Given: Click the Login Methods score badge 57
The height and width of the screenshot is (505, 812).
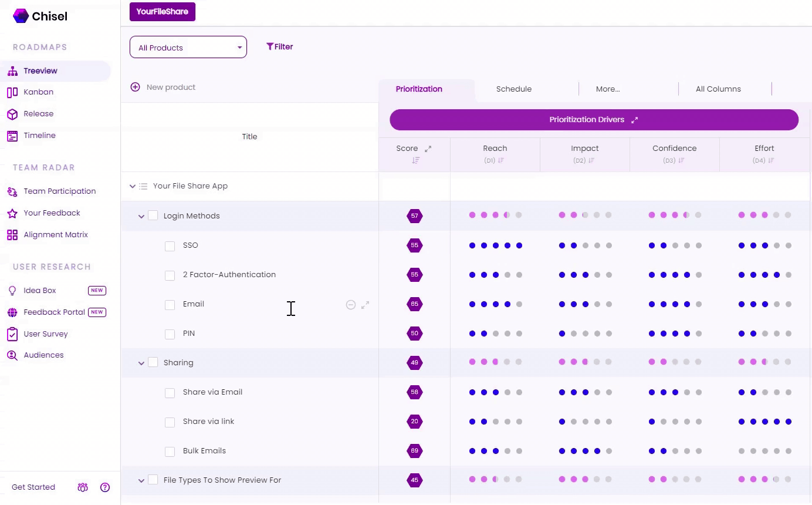Looking at the screenshot, I should pyautogui.click(x=415, y=216).
